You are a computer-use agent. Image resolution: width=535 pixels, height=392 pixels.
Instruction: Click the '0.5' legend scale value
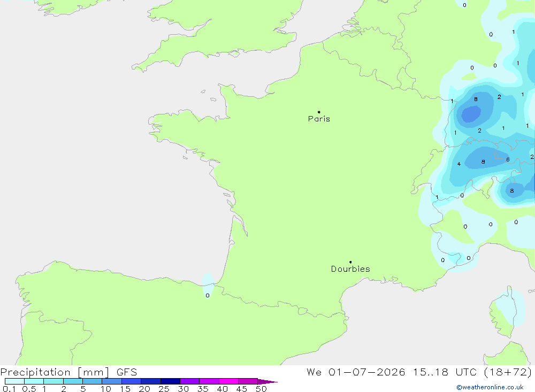pyautogui.click(x=29, y=389)
